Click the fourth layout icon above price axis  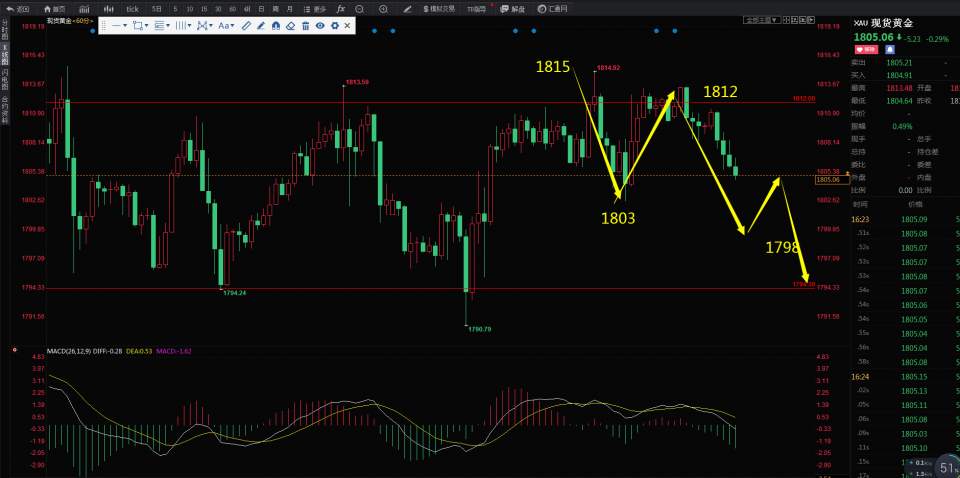point(811,20)
